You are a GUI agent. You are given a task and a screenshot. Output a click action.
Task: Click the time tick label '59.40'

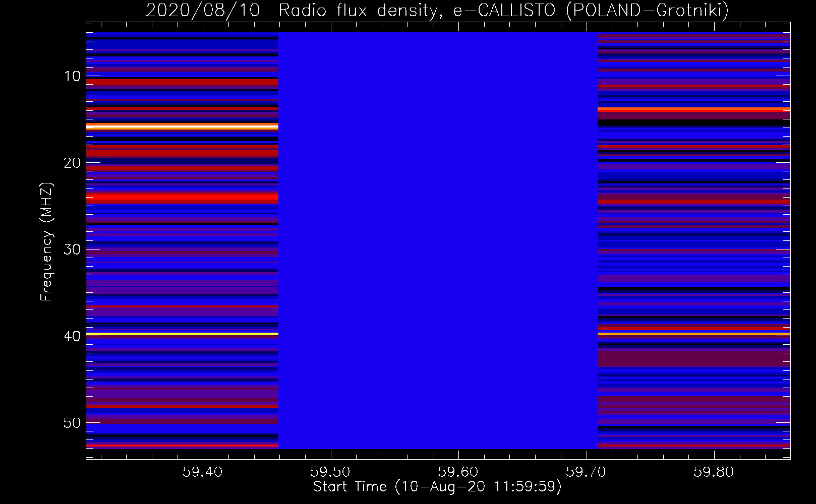(x=202, y=472)
